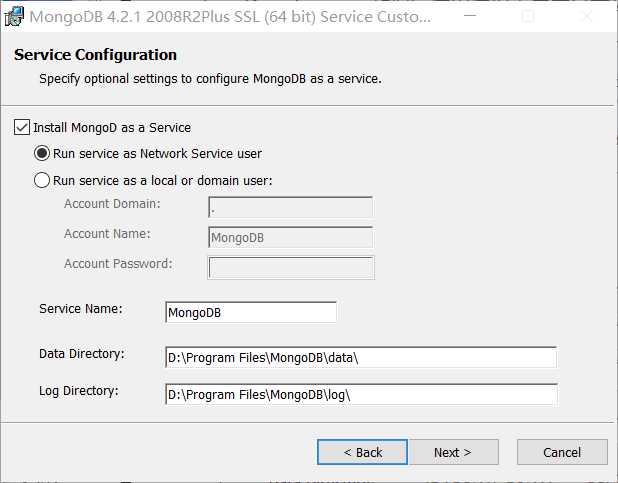Proceed by pressing Next
This screenshot has width=618, height=483.
pyautogui.click(x=453, y=452)
